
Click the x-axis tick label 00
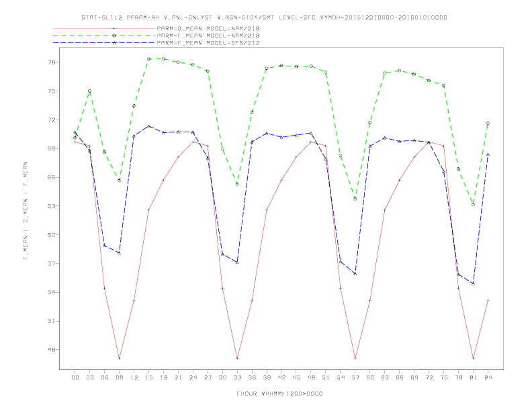(75, 377)
